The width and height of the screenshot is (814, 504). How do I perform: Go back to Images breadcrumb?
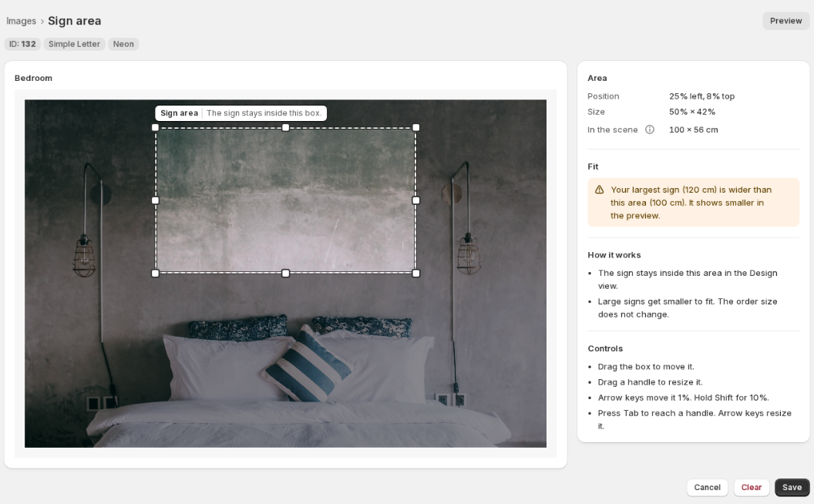pyautogui.click(x=22, y=22)
